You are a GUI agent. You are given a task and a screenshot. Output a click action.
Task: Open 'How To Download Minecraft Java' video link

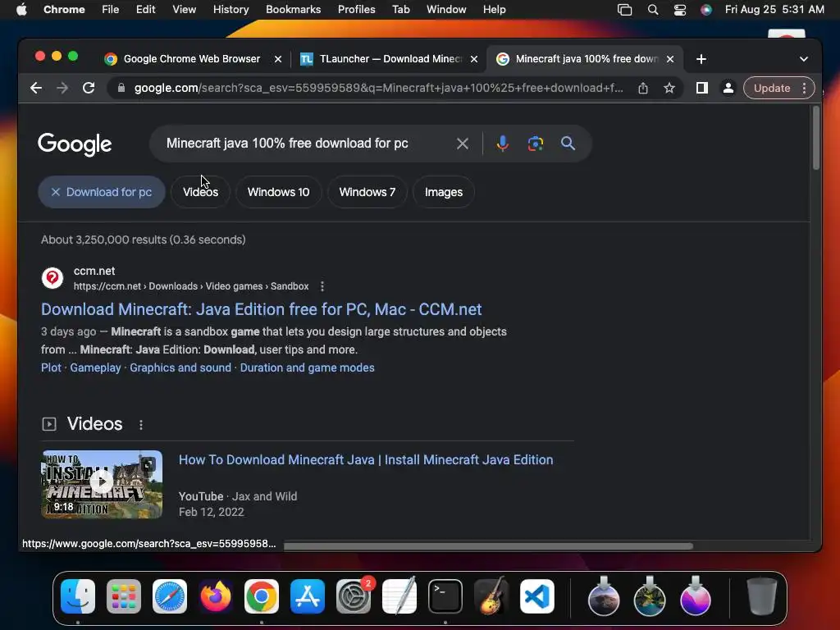[366, 459]
